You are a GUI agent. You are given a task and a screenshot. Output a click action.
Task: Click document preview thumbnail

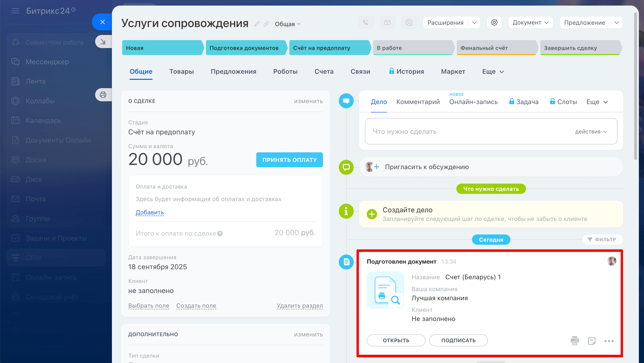(385, 290)
